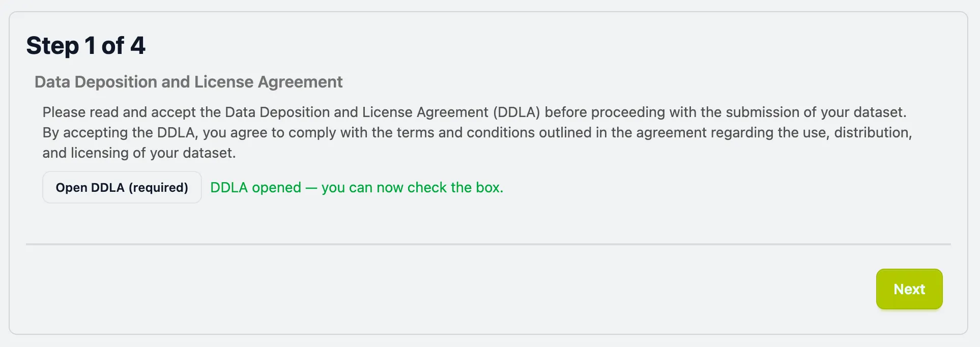This screenshot has height=347, width=980.
Task: Click the Data Deposition and License Agreement subtitle
Action: point(188,81)
